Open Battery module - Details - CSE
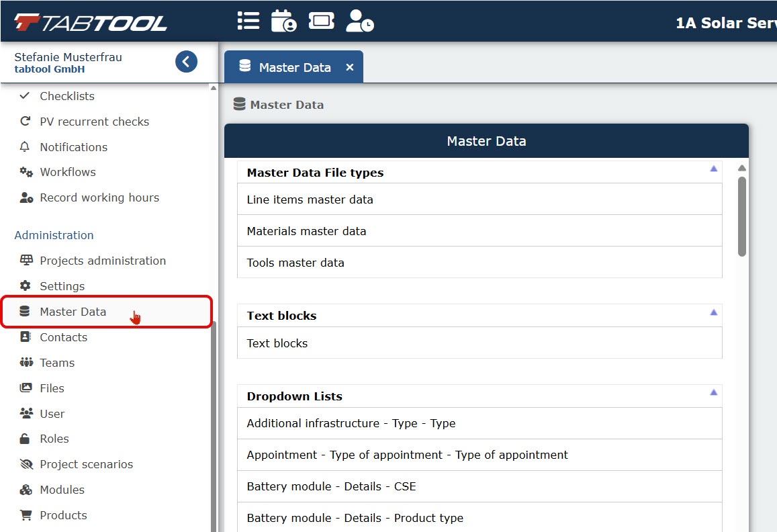Screen dimensions: 777x532 [479, 486]
